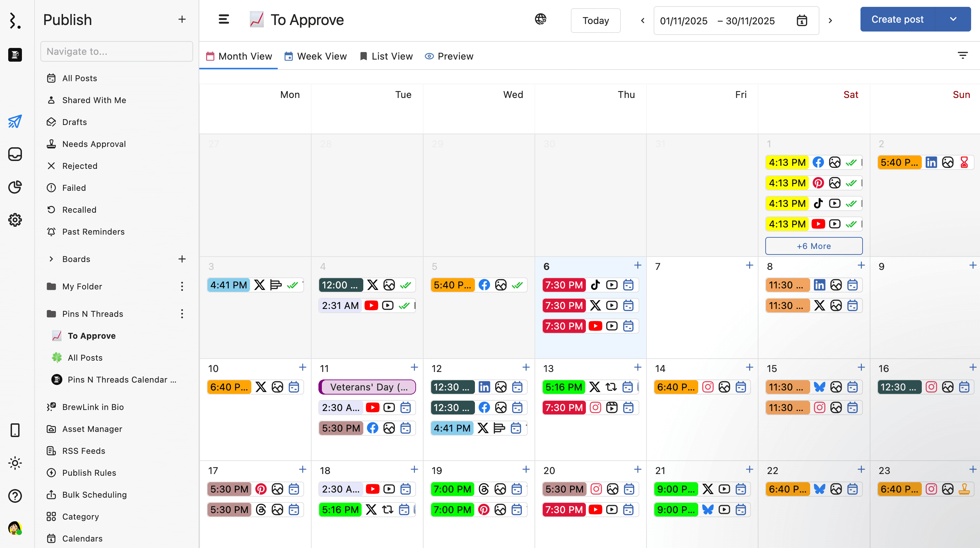Click the Navigate to search field
Viewport: 980px width, 548px height.
[x=116, y=51]
